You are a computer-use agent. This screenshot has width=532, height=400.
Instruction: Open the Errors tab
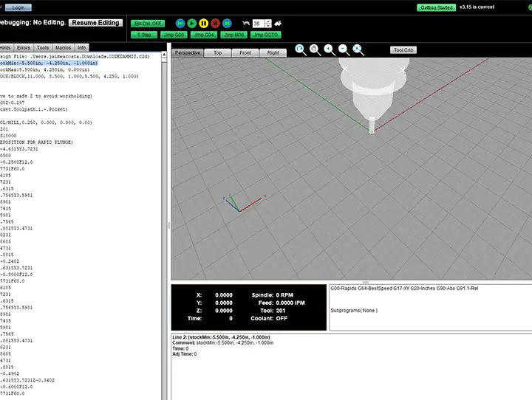(24, 48)
